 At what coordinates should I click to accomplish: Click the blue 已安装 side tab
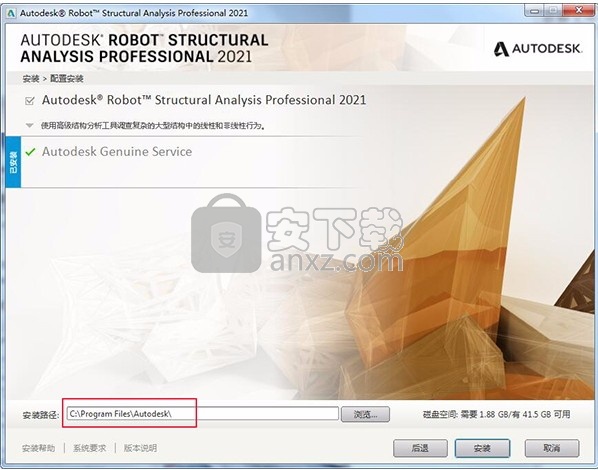13,162
